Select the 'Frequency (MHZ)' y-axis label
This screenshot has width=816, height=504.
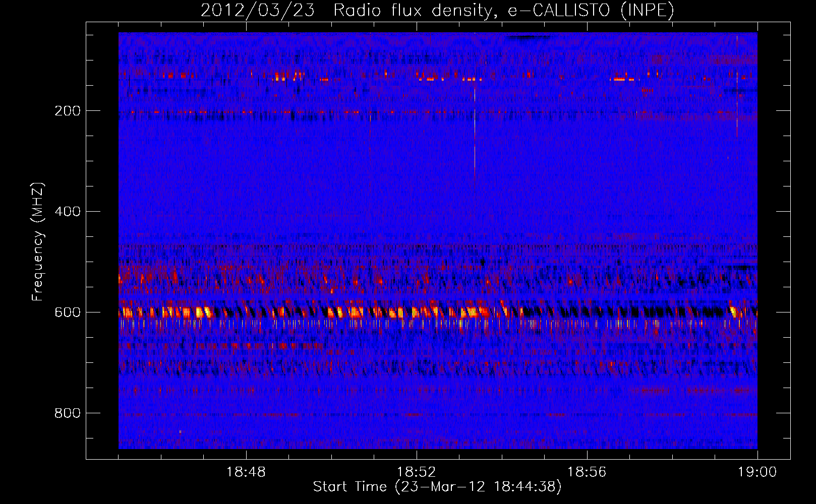pyautogui.click(x=38, y=241)
